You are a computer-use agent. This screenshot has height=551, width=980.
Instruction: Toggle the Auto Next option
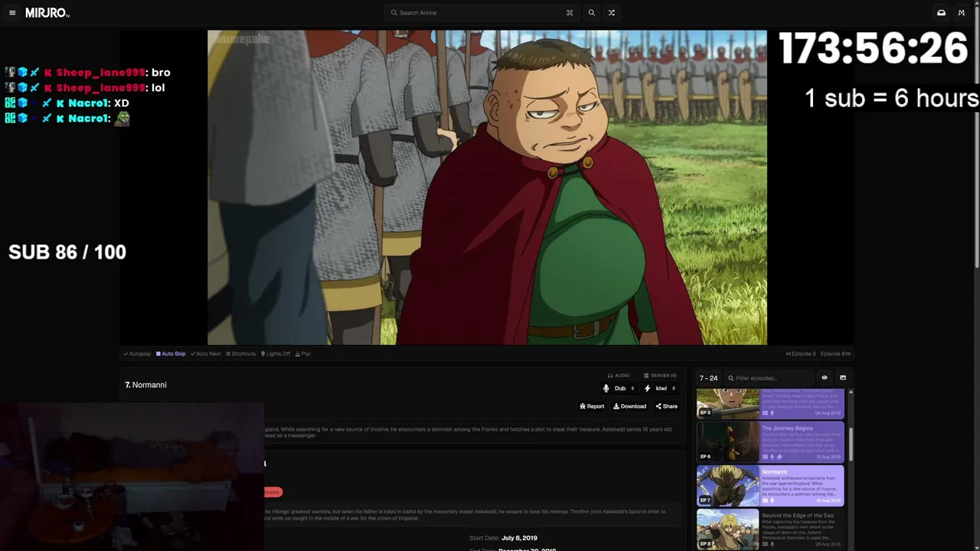coord(205,354)
